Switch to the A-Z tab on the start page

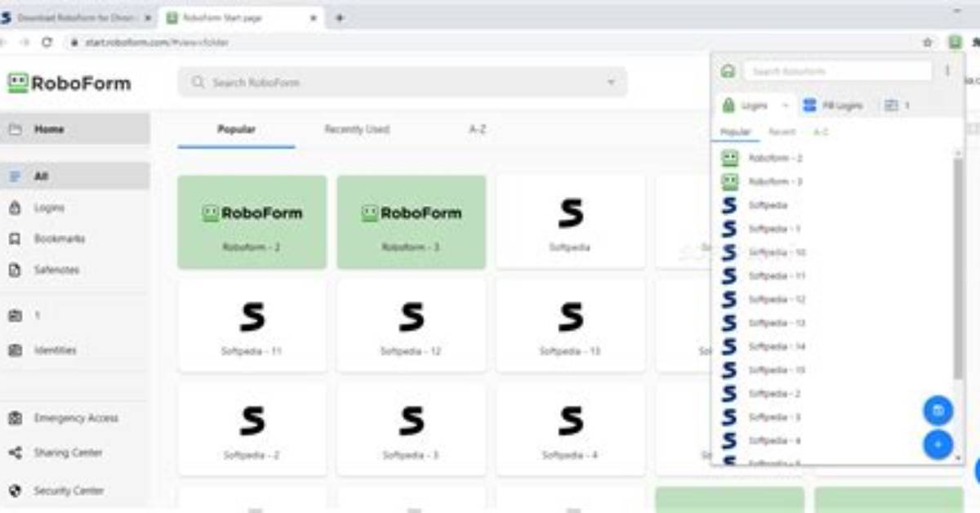478,129
